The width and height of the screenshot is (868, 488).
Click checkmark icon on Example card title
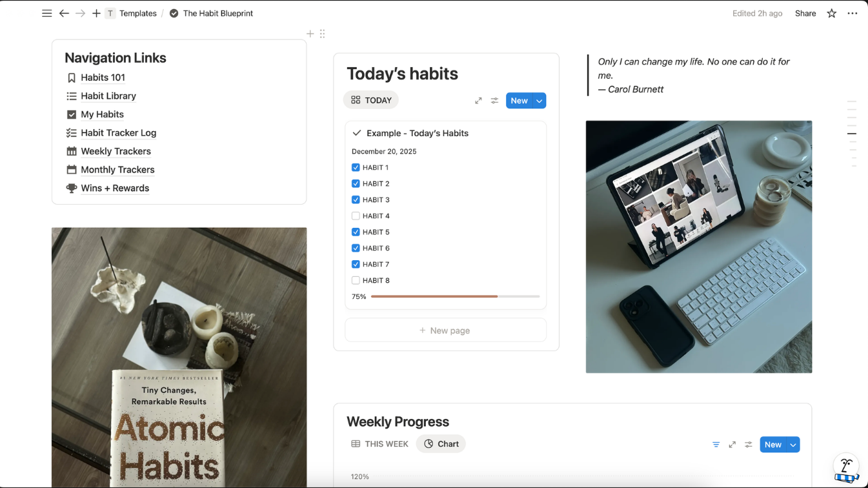click(x=357, y=133)
